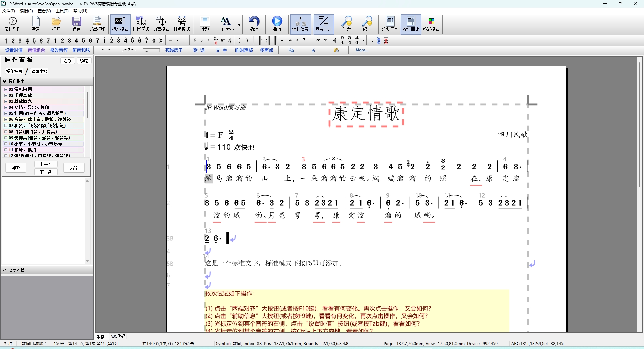Switch to 健康体检 tab in panel
The width and height of the screenshot is (644, 349).
[39, 71]
